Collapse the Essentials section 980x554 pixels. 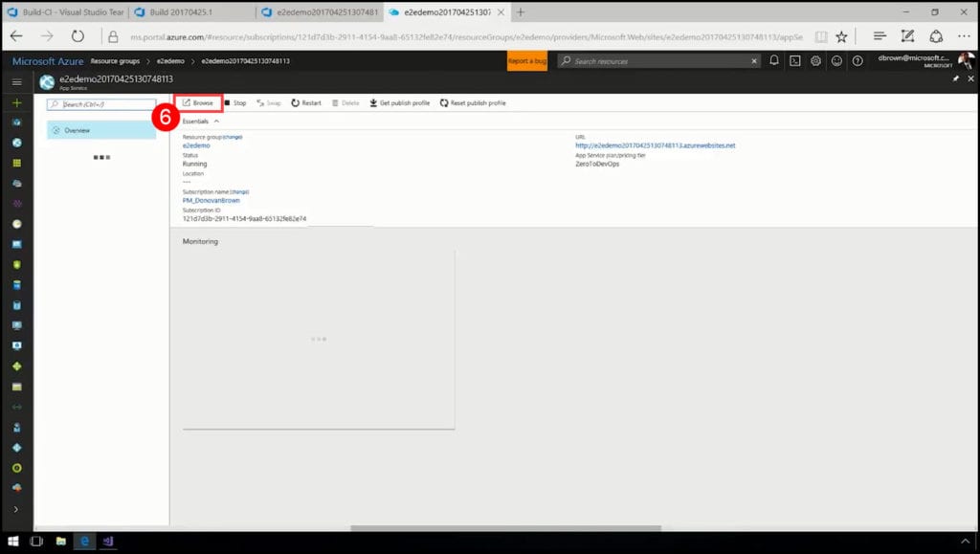click(216, 122)
